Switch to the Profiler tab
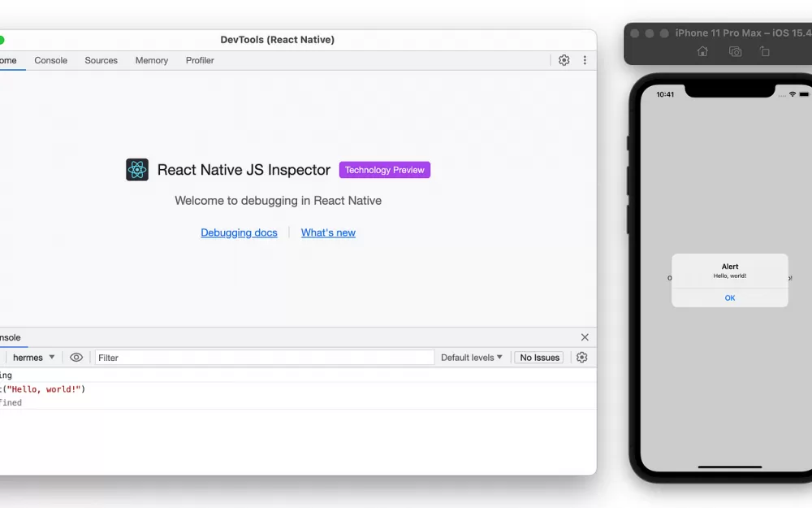This screenshot has height=508, width=812. (200, 60)
